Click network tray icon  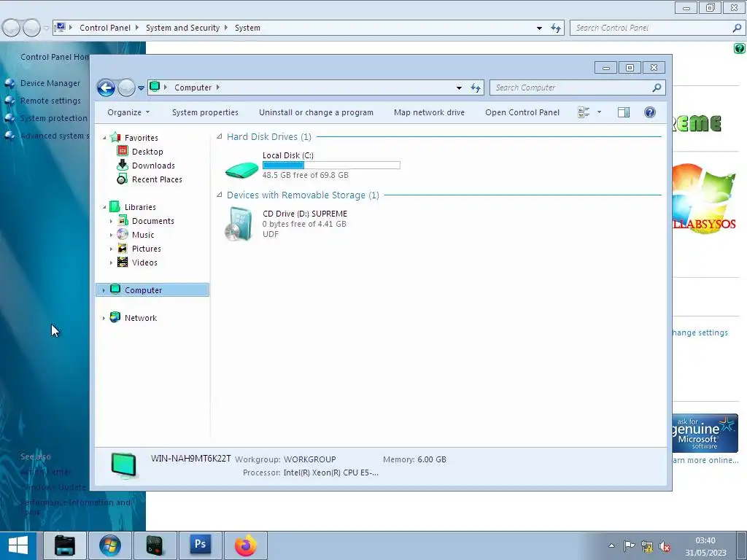[x=647, y=545]
